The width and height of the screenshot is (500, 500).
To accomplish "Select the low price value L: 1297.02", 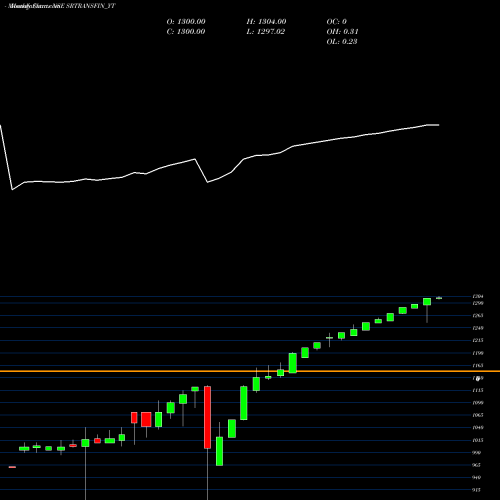I will click(x=266, y=32).
